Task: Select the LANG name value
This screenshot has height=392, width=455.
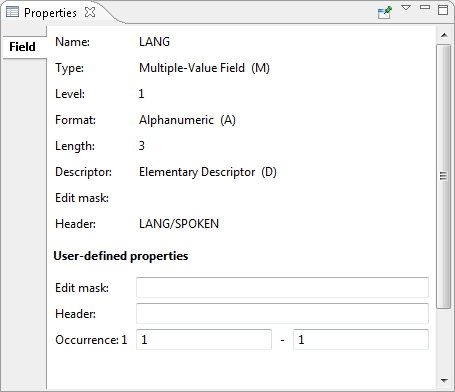Action: click(x=154, y=42)
